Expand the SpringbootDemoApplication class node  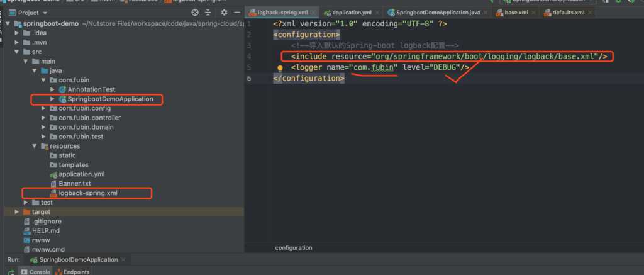(52, 99)
